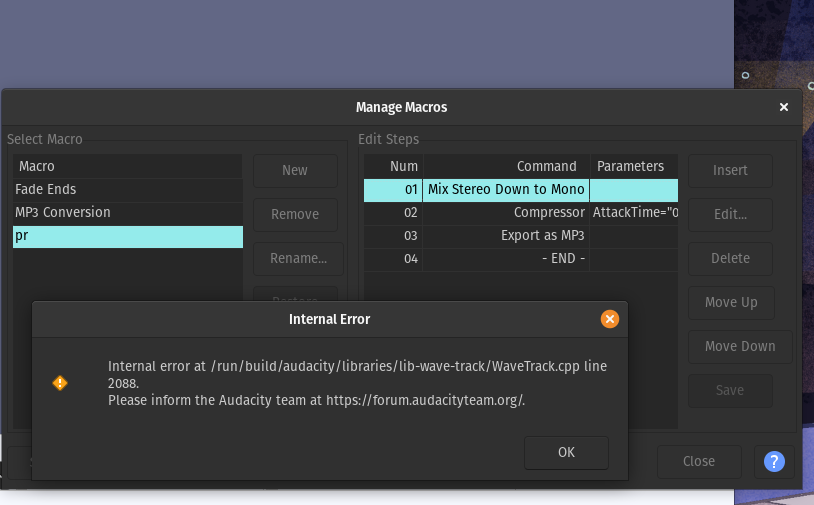Click the Insert step button
Viewport: 814px width, 505px height.
[x=730, y=170]
